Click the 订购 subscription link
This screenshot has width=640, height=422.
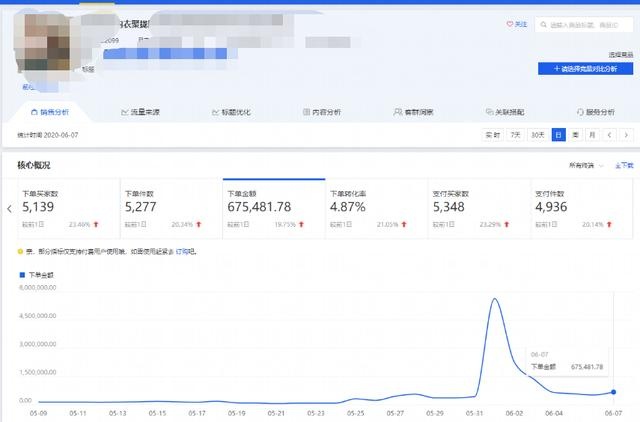(x=182, y=251)
